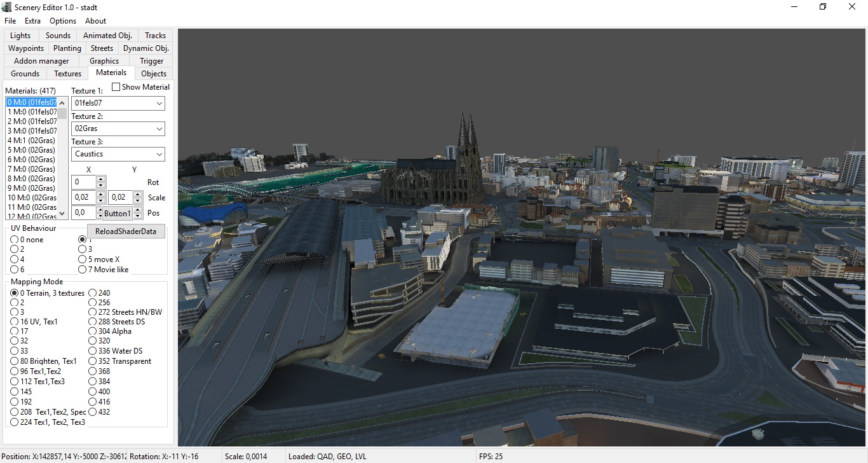
Task: Switch to the Trigger tab
Action: pyautogui.click(x=152, y=61)
